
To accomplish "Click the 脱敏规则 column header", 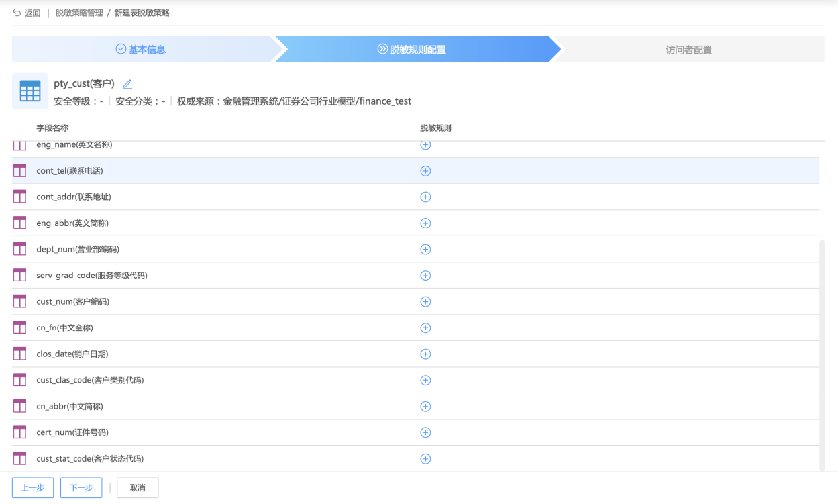I will coord(436,128).
